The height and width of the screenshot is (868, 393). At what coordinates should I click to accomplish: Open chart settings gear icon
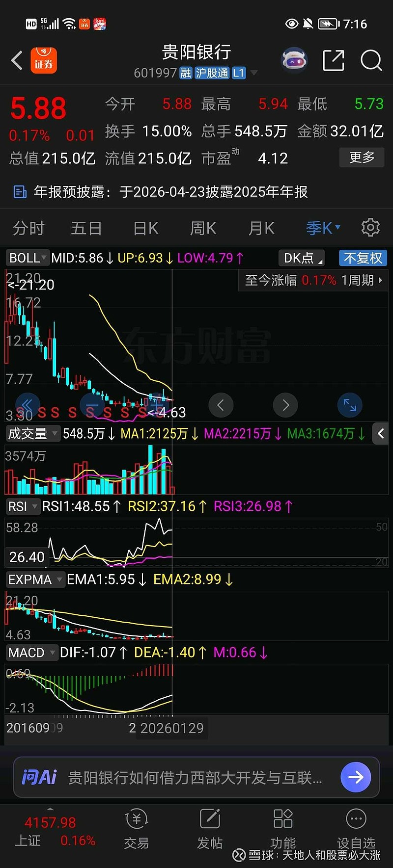click(370, 228)
